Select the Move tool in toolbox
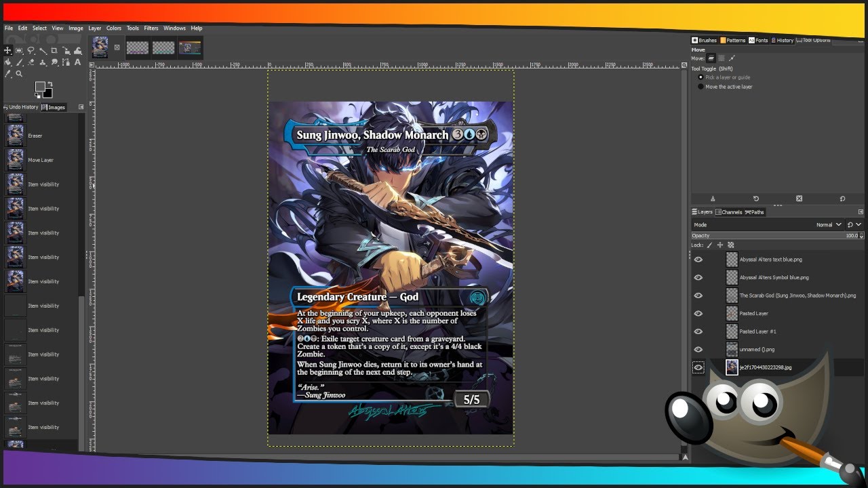The height and width of the screenshot is (488, 868). [x=7, y=50]
